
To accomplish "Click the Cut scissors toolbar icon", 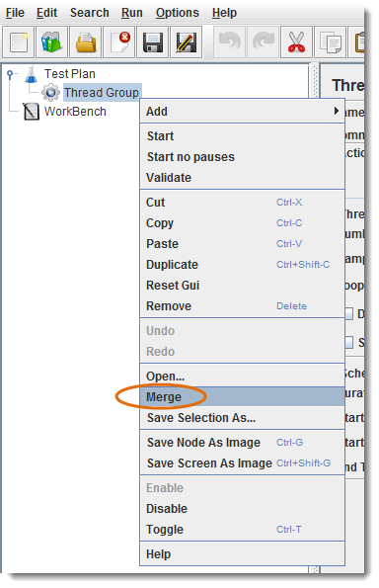I will (296, 42).
